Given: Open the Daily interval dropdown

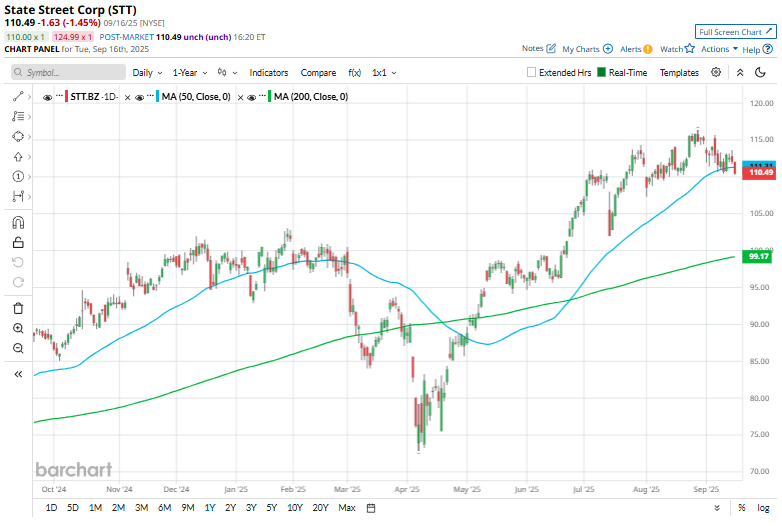Looking at the screenshot, I should [147, 73].
